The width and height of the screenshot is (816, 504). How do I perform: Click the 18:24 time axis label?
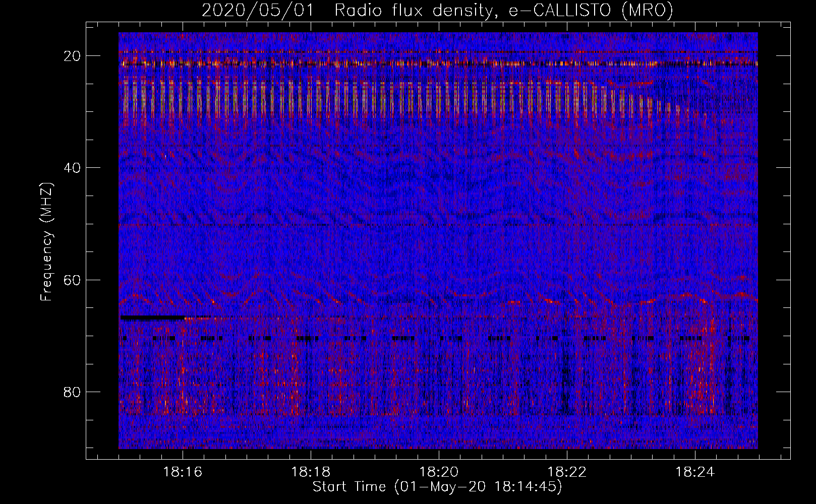695,472
